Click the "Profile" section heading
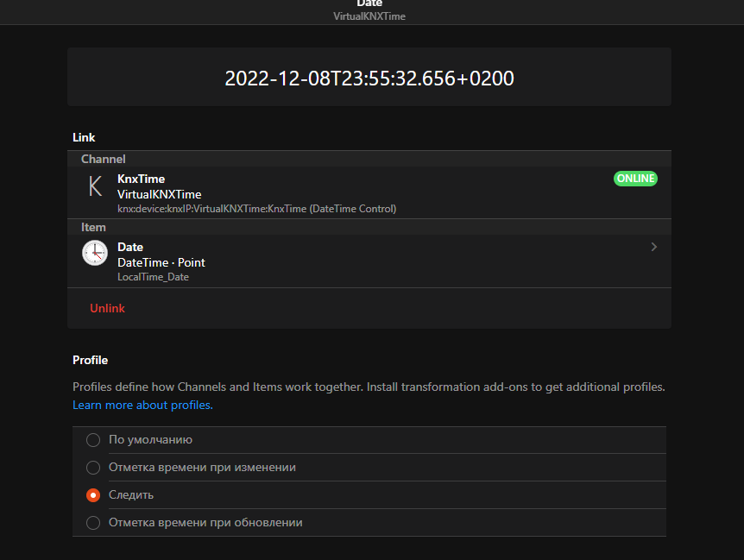This screenshot has height=560, width=744. 90,360
